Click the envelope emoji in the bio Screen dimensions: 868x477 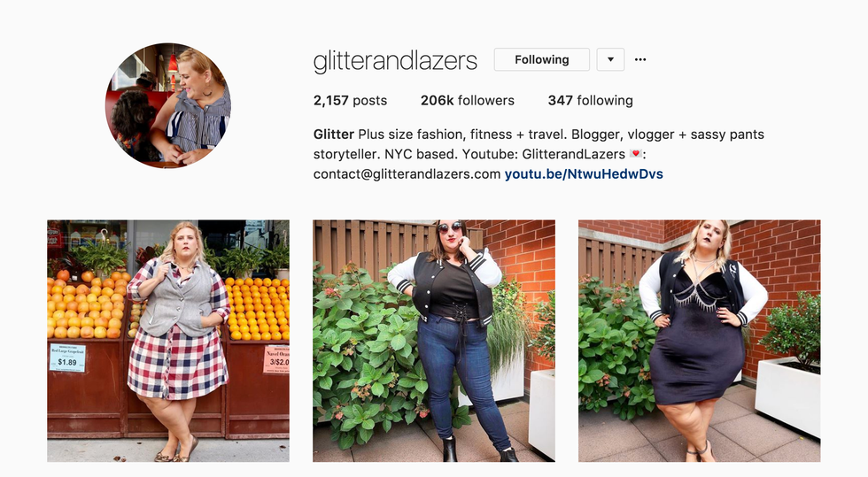[x=636, y=154]
